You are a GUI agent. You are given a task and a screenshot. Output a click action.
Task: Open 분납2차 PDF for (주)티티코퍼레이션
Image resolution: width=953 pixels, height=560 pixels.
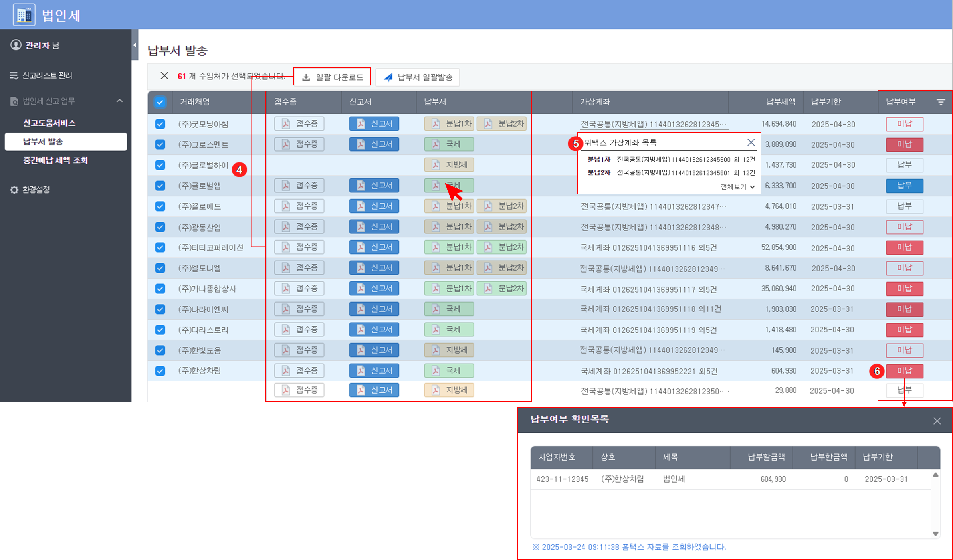pos(501,247)
